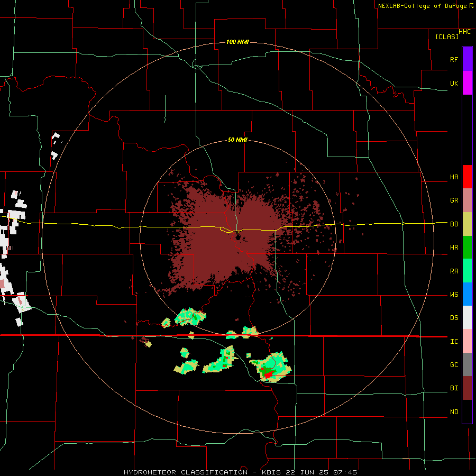Click the ND black legend swatch

pos(467,411)
